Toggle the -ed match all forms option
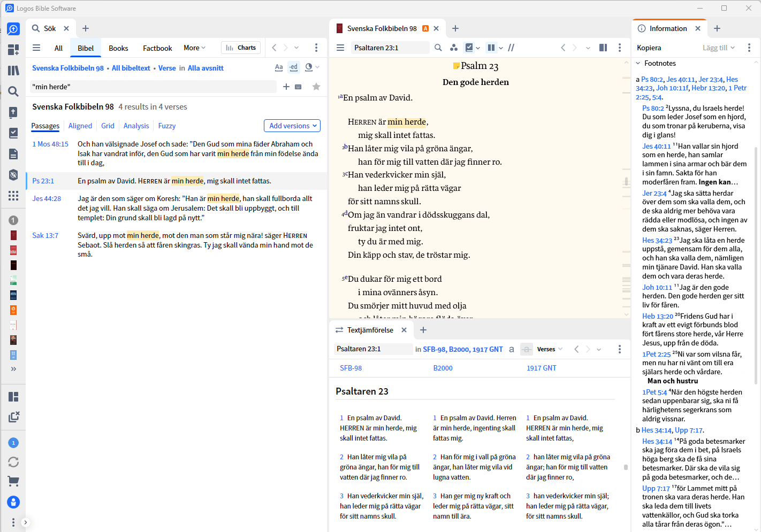 coord(294,67)
